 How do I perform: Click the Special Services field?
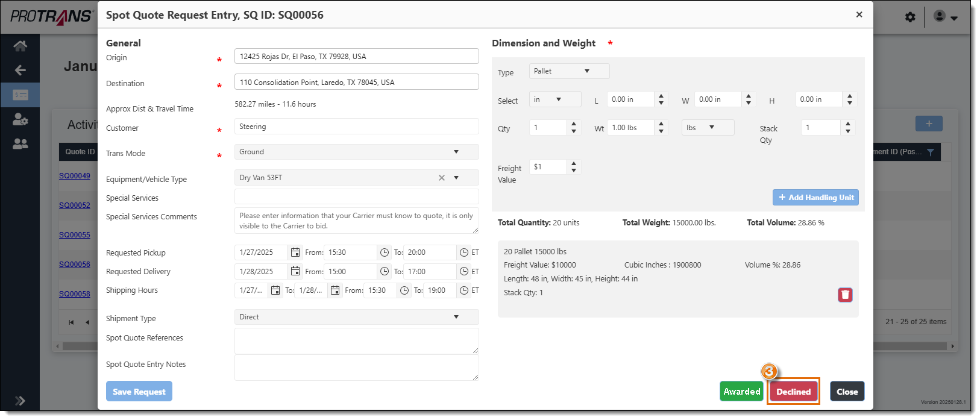[x=356, y=196]
